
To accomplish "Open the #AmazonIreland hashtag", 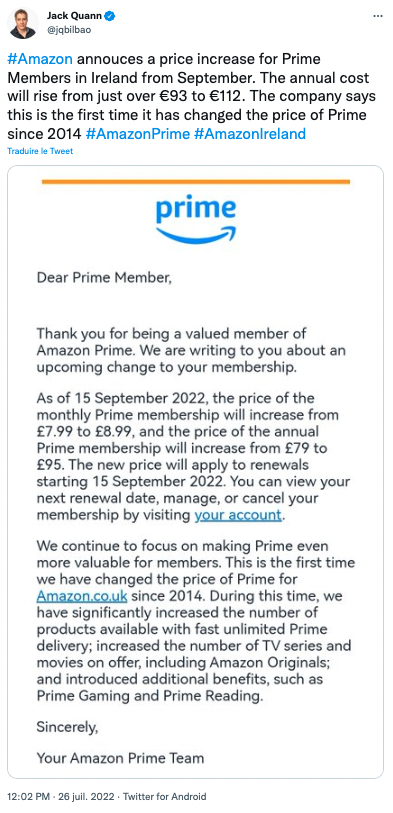I will pos(250,134).
